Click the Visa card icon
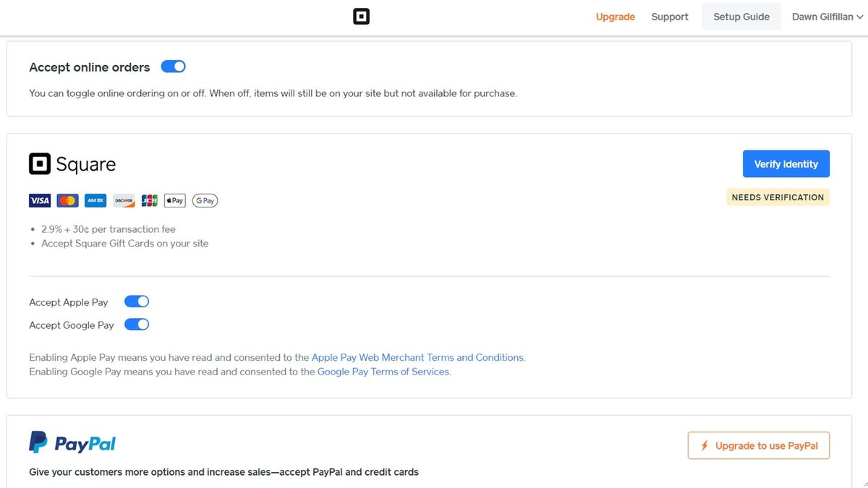Viewport: 868px width, 488px height. click(40, 200)
